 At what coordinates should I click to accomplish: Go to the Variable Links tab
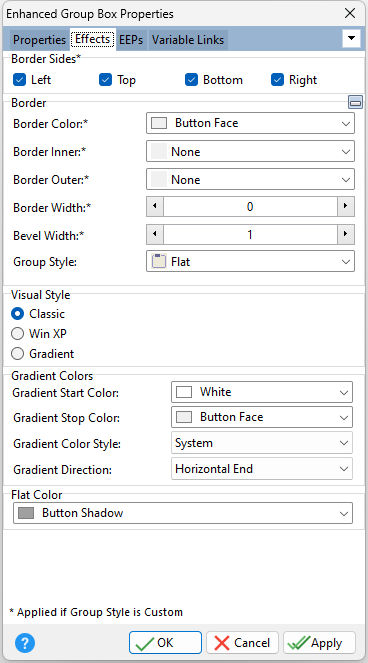coord(188,40)
